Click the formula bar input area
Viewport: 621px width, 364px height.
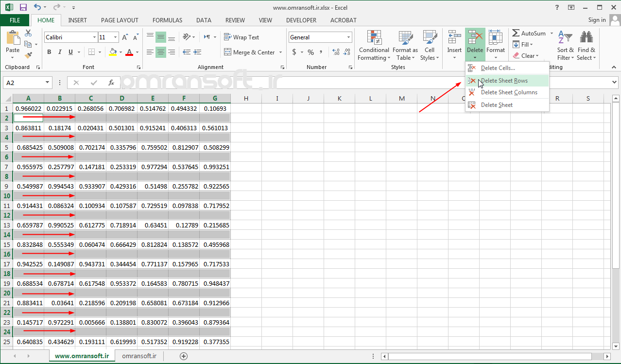(x=364, y=83)
